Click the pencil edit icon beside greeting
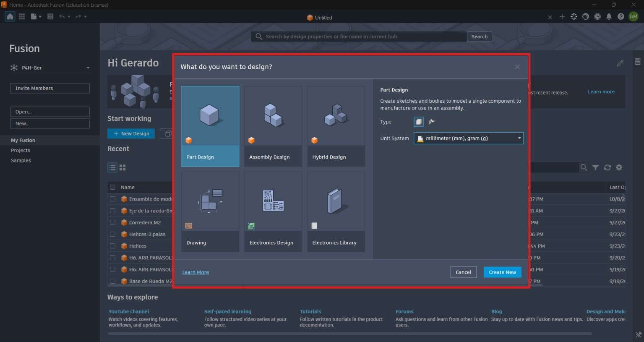The height and width of the screenshot is (342, 644). click(620, 63)
